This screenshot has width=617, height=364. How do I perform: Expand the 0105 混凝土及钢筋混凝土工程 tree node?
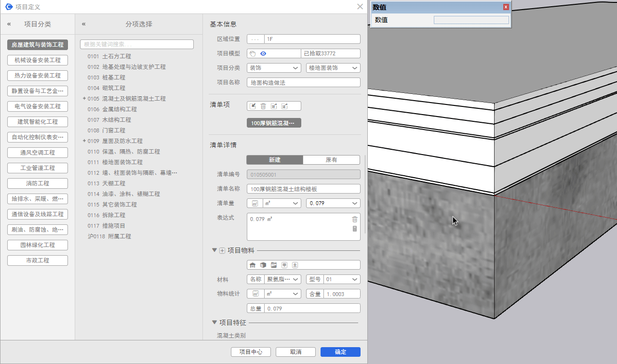(x=84, y=99)
